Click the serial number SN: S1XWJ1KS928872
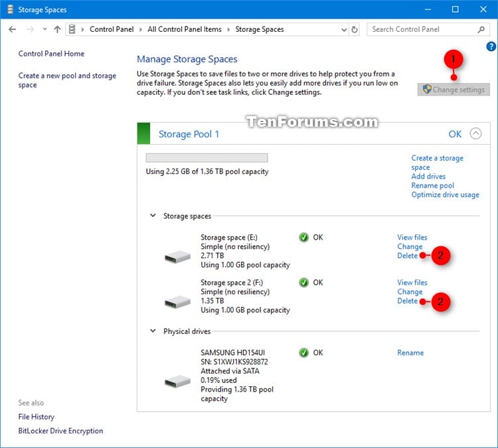Viewport: 498px width, 448px height. [234, 362]
